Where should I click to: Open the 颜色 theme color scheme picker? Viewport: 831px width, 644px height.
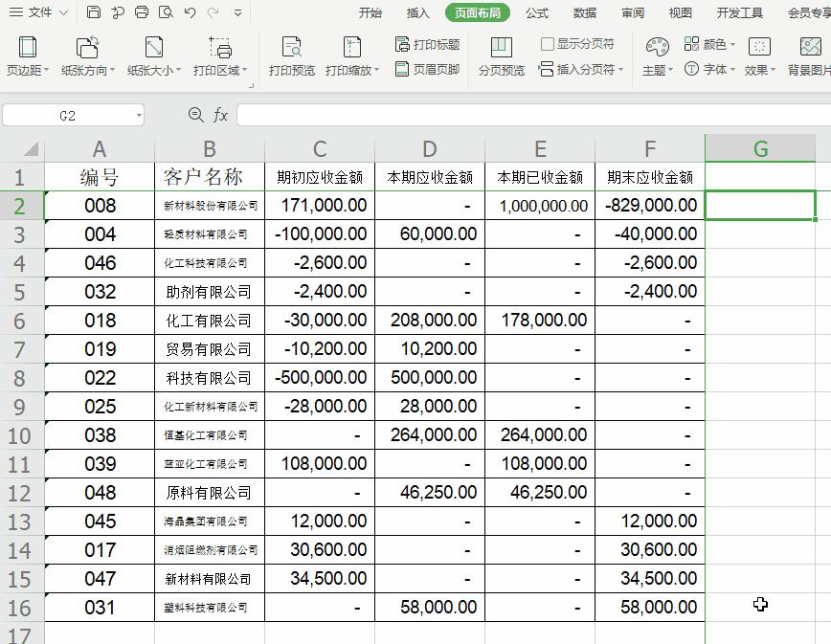(x=708, y=43)
